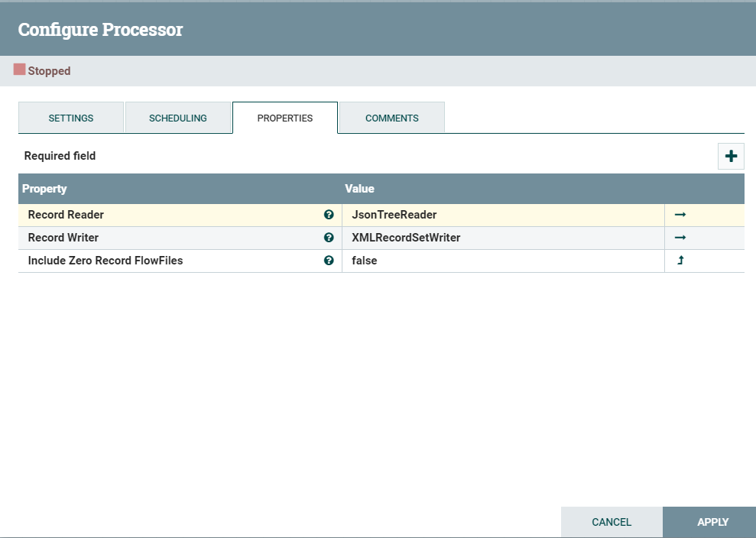Open the Comments tab
The width and height of the screenshot is (756, 538).
391,118
